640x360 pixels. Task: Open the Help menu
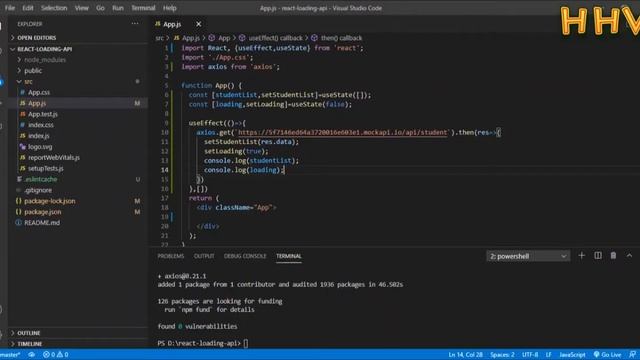pos(170,8)
